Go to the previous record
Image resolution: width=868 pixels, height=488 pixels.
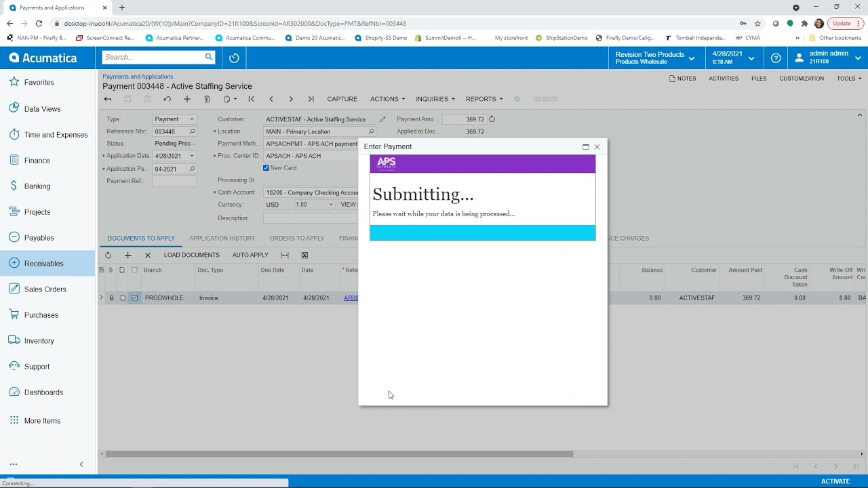(271, 99)
